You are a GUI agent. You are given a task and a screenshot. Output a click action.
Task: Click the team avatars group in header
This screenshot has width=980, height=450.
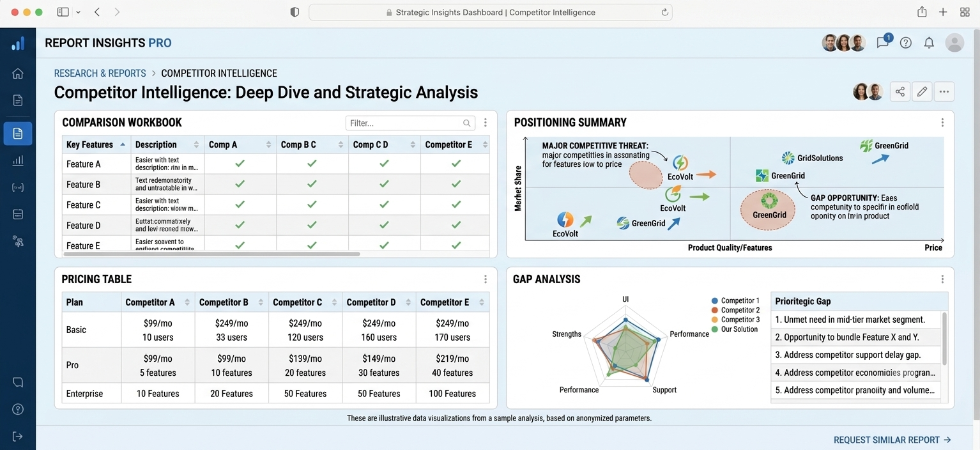(x=843, y=43)
